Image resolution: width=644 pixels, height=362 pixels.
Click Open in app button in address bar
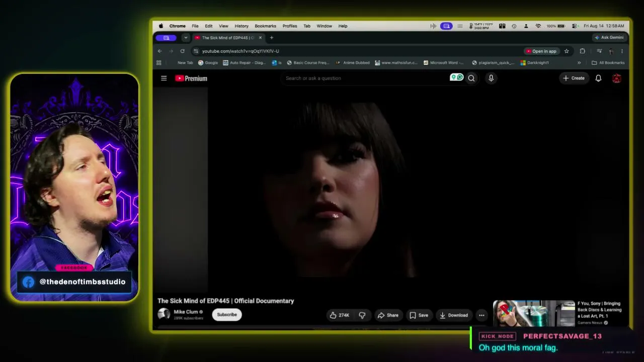click(x=541, y=51)
